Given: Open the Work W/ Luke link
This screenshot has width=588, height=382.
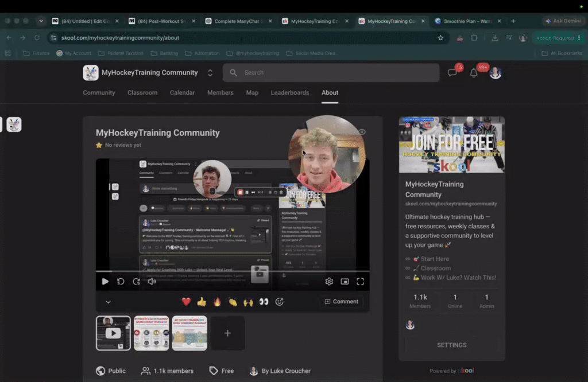Looking at the screenshot, I should [x=458, y=278].
